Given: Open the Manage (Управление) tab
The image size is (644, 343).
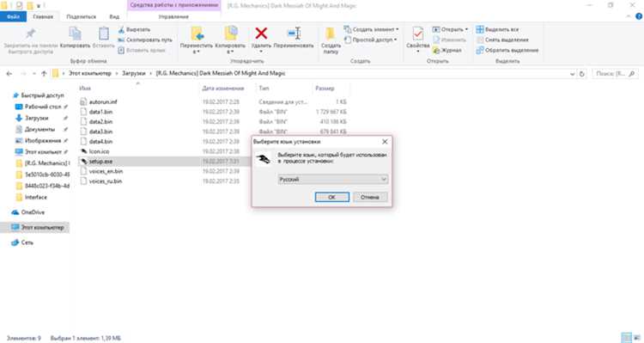Looking at the screenshot, I should point(173,16).
